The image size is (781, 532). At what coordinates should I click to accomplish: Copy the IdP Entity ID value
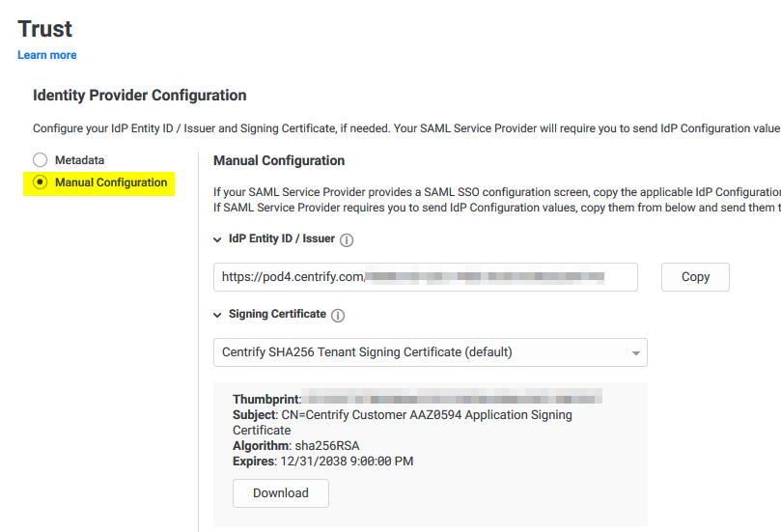point(695,277)
